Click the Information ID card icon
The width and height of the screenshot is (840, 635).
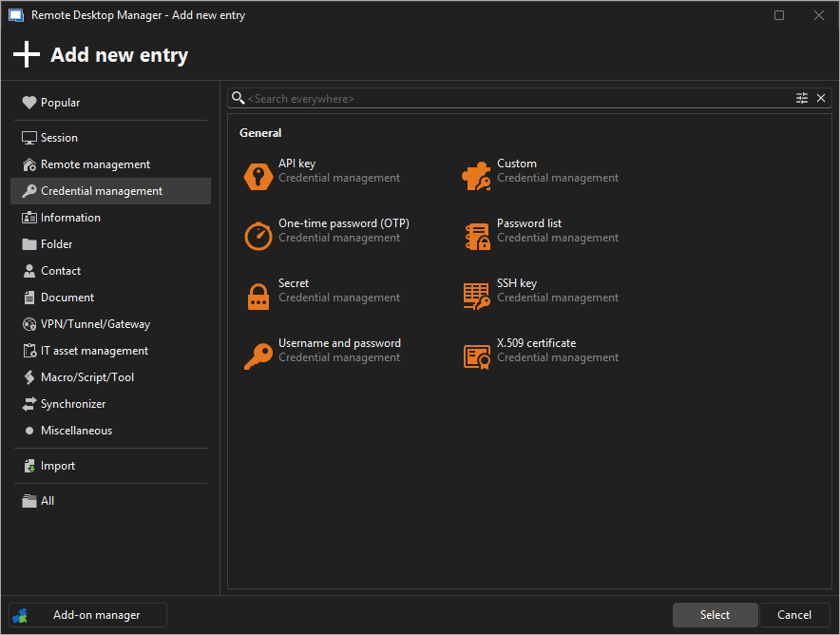click(29, 218)
